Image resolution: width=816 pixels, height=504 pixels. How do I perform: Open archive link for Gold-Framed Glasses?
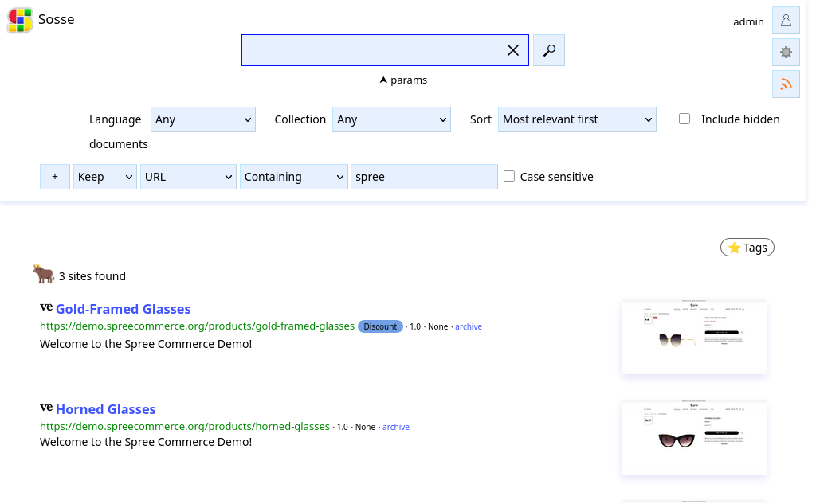[x=469, y=326]
